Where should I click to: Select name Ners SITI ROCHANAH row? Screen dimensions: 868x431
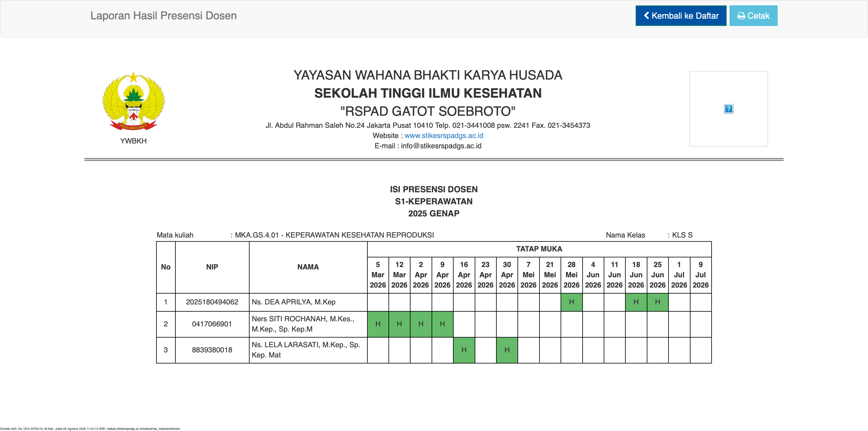click(308, 324)
